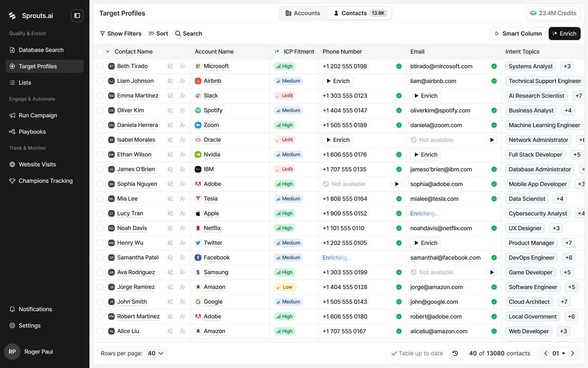The image size is (588, 368).
Task: Open Run Campaign in the sidebar
Action: pyautogui.click(x=38, y=115)
